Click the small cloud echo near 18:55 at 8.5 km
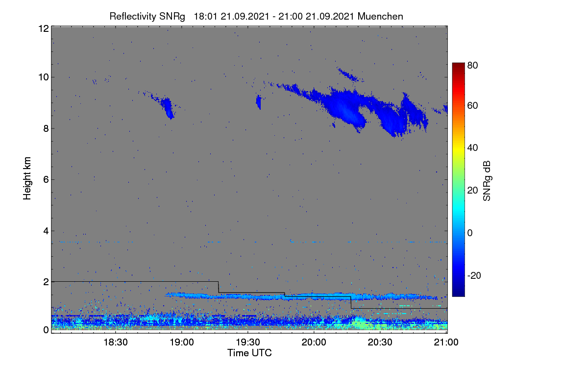Viewport: 588px width, 392px height. click(x=167, y=108)
